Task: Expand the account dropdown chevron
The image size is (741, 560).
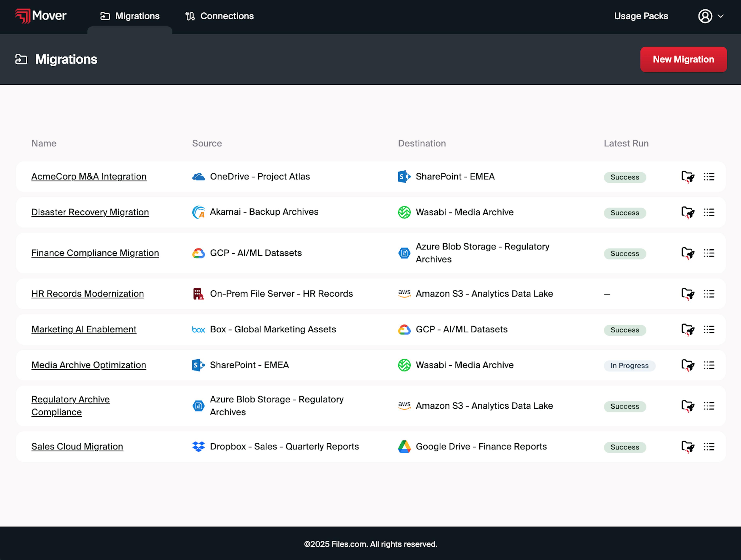Action: click(721, 16)
